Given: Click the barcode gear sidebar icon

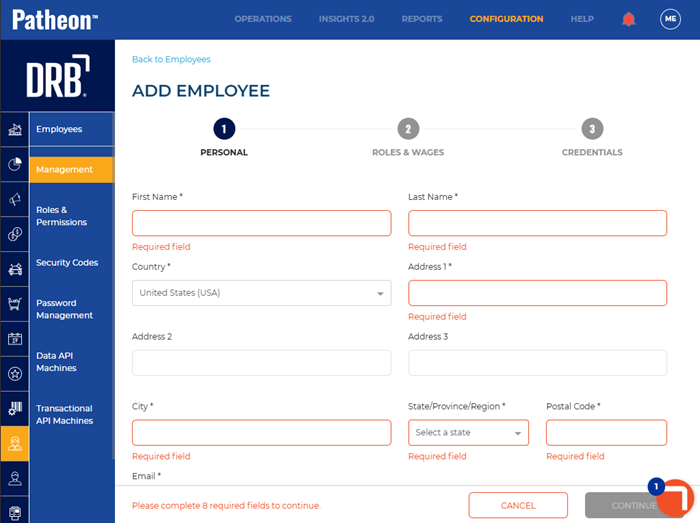Looking at the screenshot, I should tap(15, 408).
